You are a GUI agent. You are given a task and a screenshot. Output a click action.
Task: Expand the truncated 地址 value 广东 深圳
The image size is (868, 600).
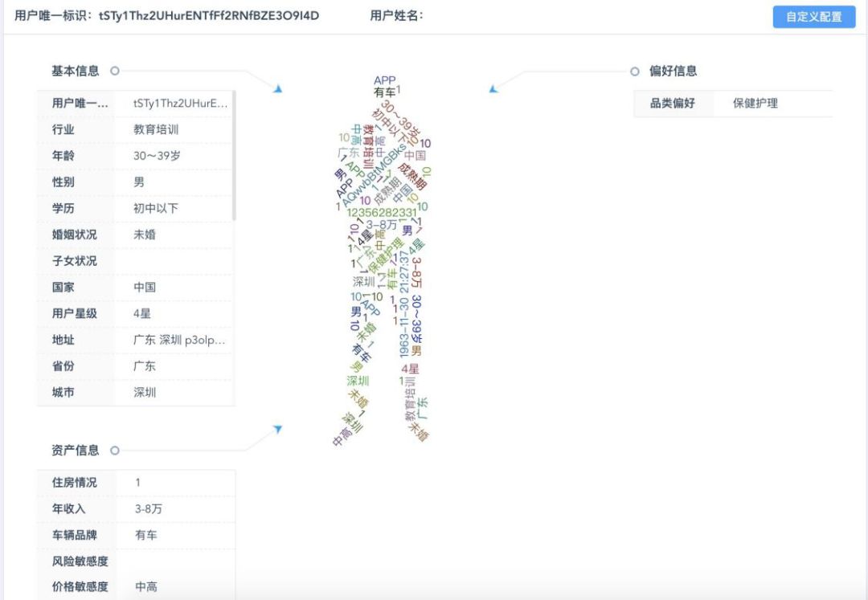(x=180, y=341)
